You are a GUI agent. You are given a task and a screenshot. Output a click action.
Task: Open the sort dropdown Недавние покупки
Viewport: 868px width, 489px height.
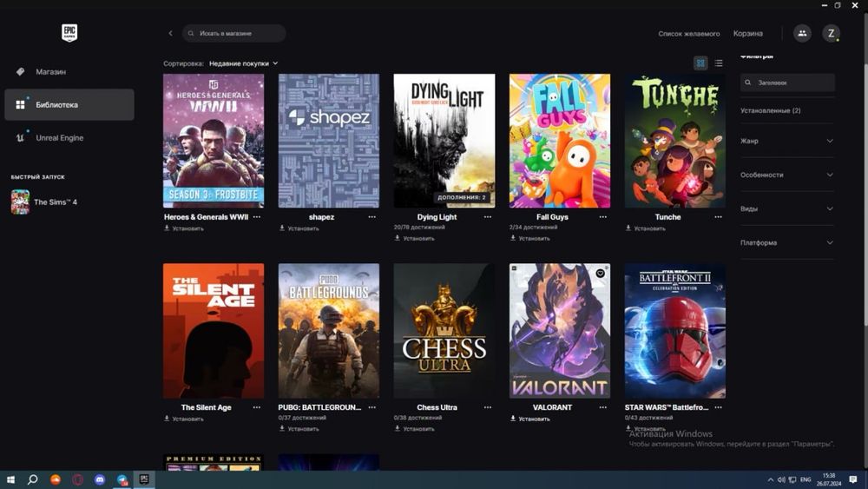244,63
